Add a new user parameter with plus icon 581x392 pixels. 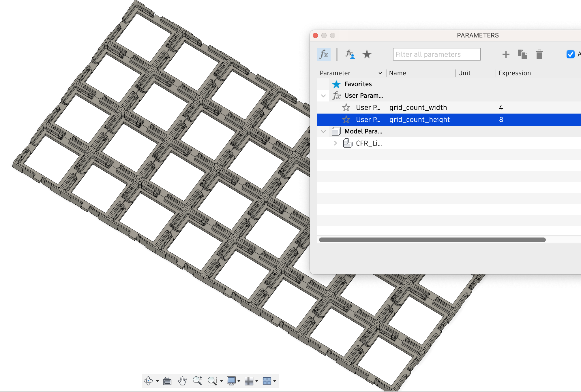coord(506,54)
